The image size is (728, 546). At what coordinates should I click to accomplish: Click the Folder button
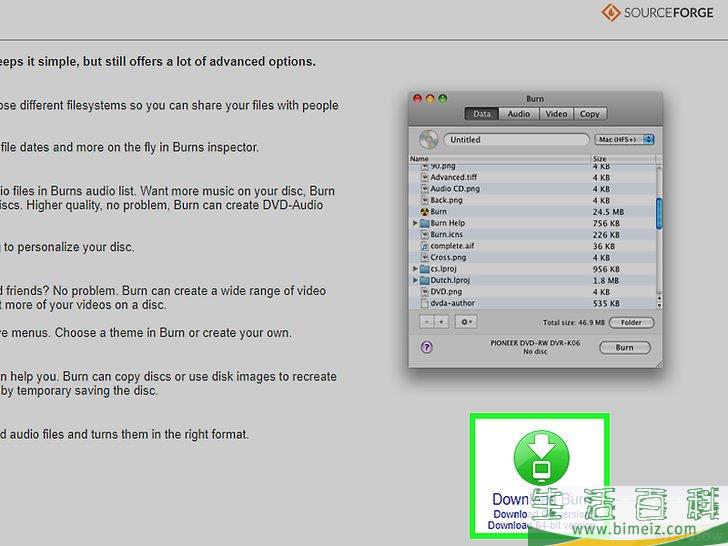click(631, 322)
